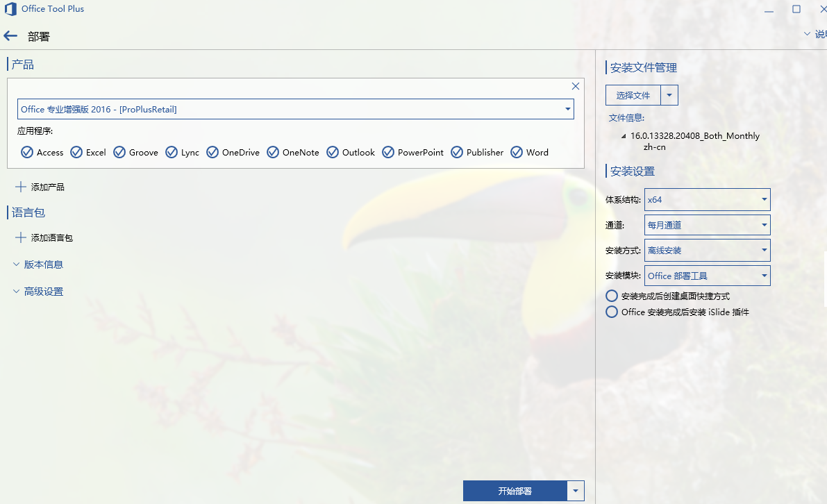Expand the 版本信息 section
The image size is (827, 504).
pyautogui.click(x=38, y=264)
